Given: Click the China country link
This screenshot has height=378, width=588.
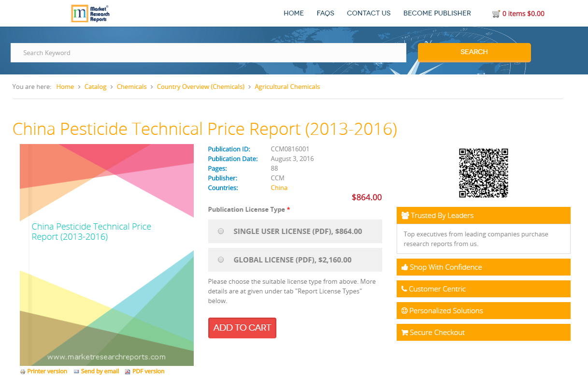Looking at the screenshot, I should (x=279, y=188).
